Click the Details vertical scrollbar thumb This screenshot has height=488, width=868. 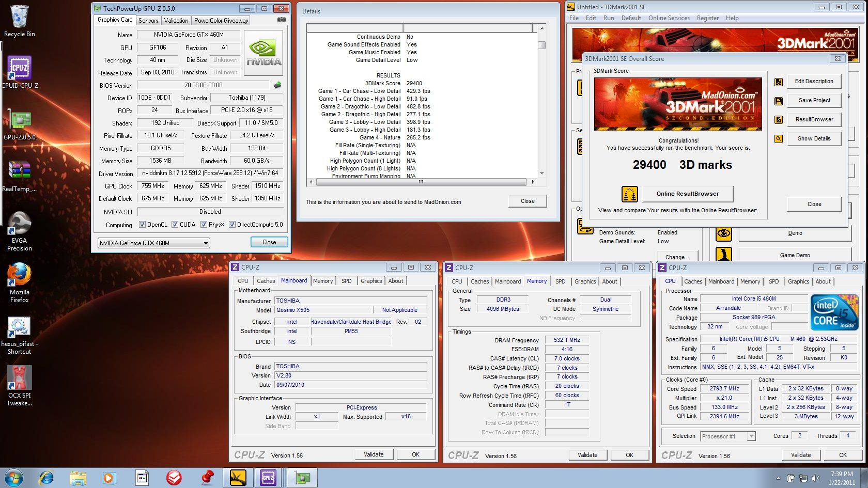coord(541,45)
